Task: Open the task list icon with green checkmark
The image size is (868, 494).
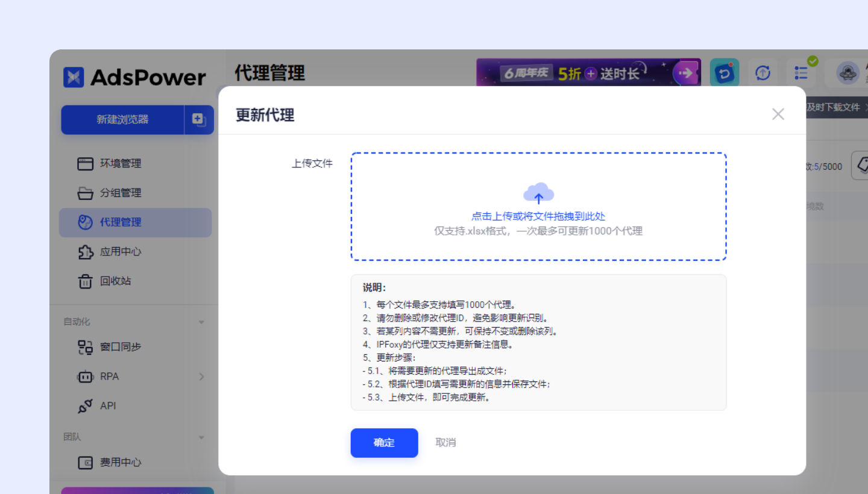Action: coord(801,73)
